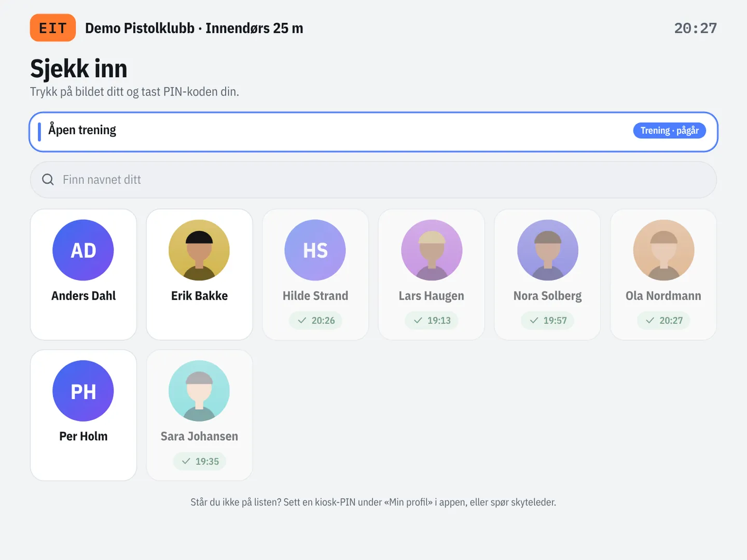Click Nora Solberg's 19:57 check-in badge
The width and height of the screenshot is (747, 560).
click(x=548, y=320)
